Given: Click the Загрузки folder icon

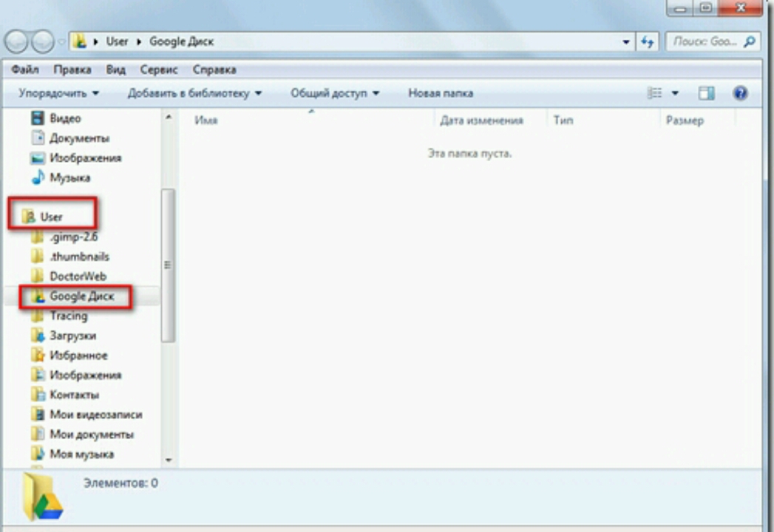Looking at the screenshot, I should [37, 335].
